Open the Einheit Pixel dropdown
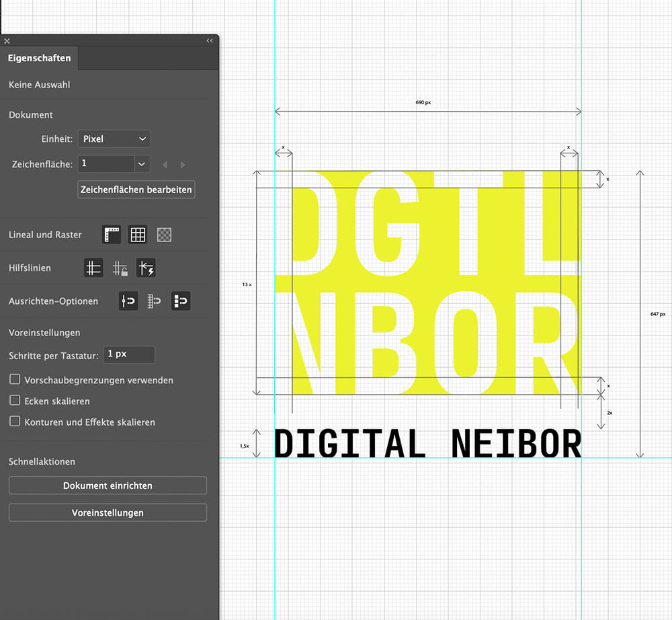Image resolution: width=672 pixels, height=620 pixels. point(114,139)
